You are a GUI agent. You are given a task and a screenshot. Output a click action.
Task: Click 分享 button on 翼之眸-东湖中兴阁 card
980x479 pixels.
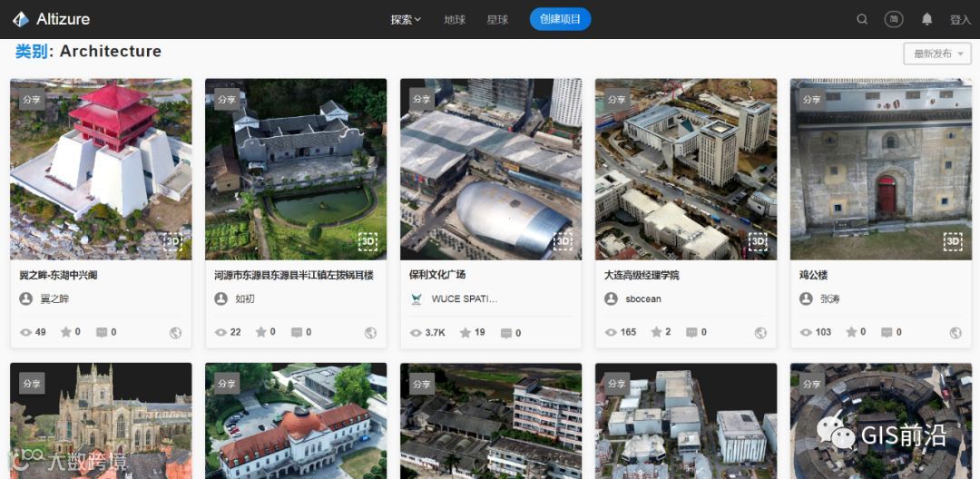[31, 99]
